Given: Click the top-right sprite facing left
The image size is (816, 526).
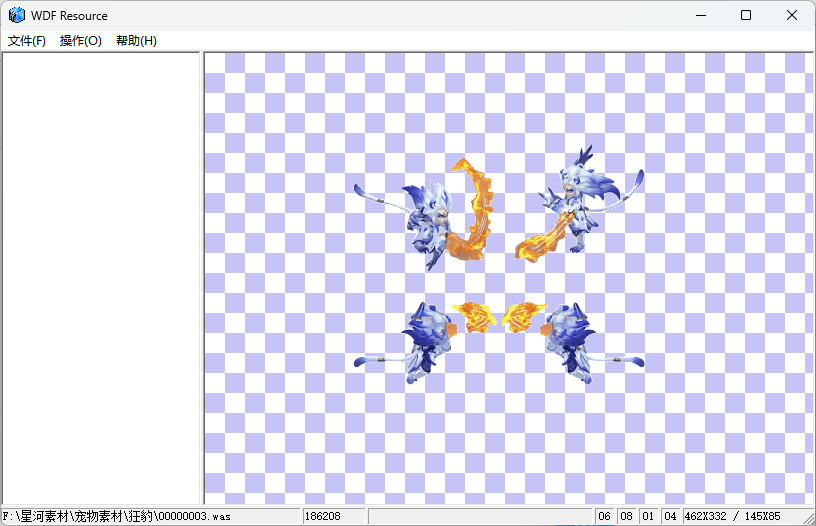Looking at the screenshot, I should pos(580,205).
